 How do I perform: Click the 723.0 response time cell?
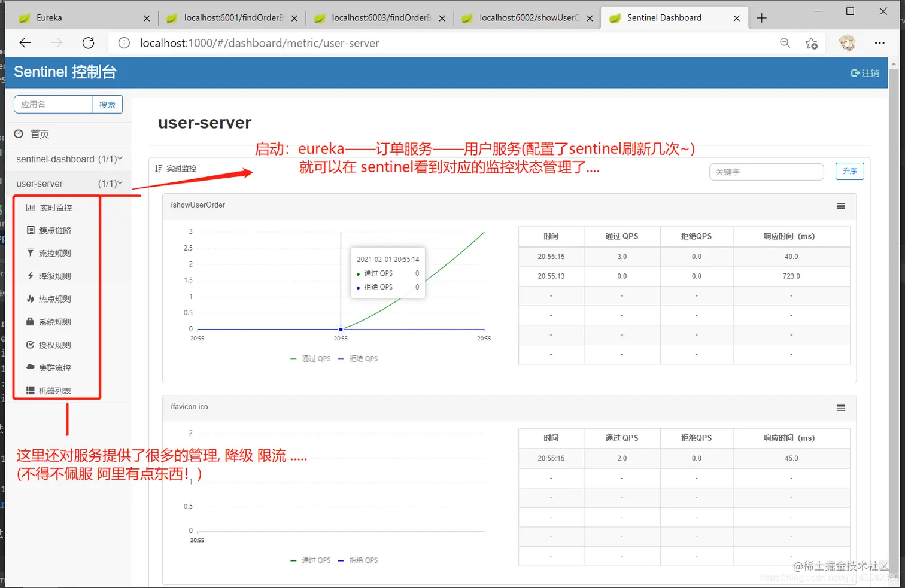(791, 276)
